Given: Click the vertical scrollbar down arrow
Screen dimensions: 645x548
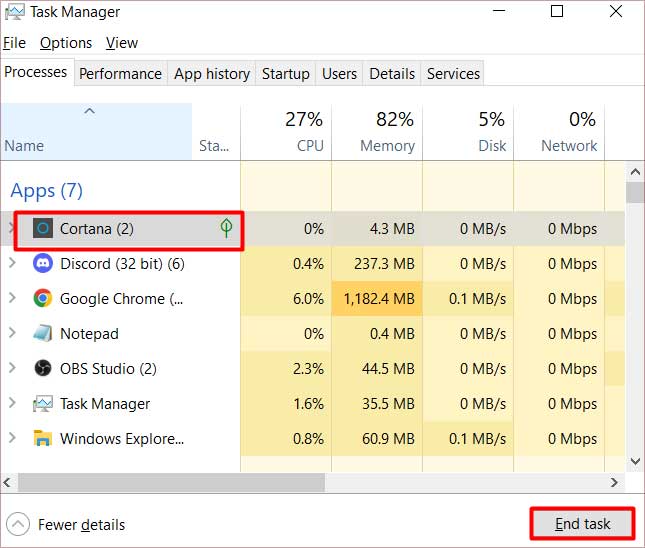Looking at the screenshot, I should (x=635, y=461).
